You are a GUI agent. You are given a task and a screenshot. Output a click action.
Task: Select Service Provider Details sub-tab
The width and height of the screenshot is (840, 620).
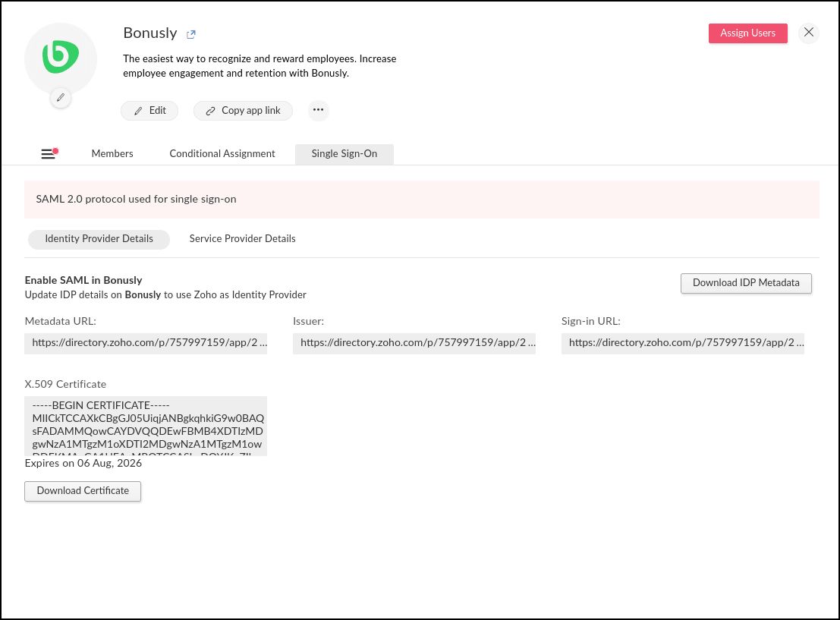click(243, 239)
